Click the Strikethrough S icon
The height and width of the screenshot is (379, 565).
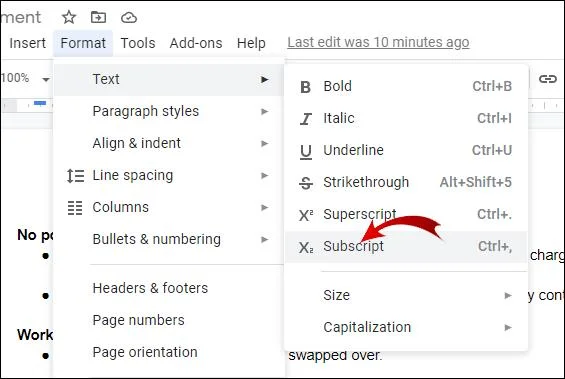pos(306,183)
